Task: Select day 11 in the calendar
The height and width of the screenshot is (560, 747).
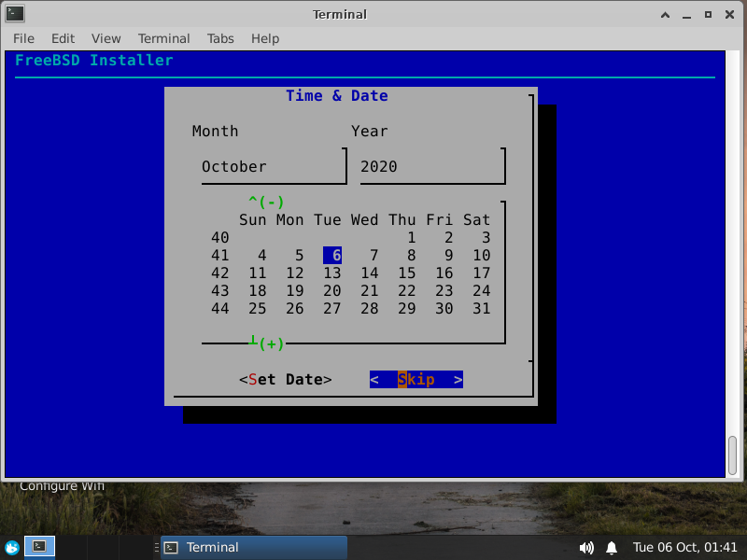Action: (258, 273)
